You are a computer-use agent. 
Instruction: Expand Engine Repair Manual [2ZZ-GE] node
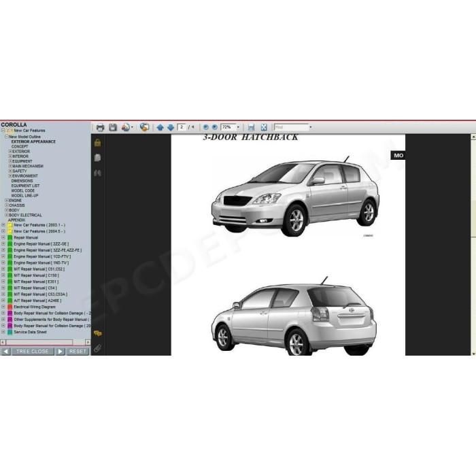click(x=3, y=243)
